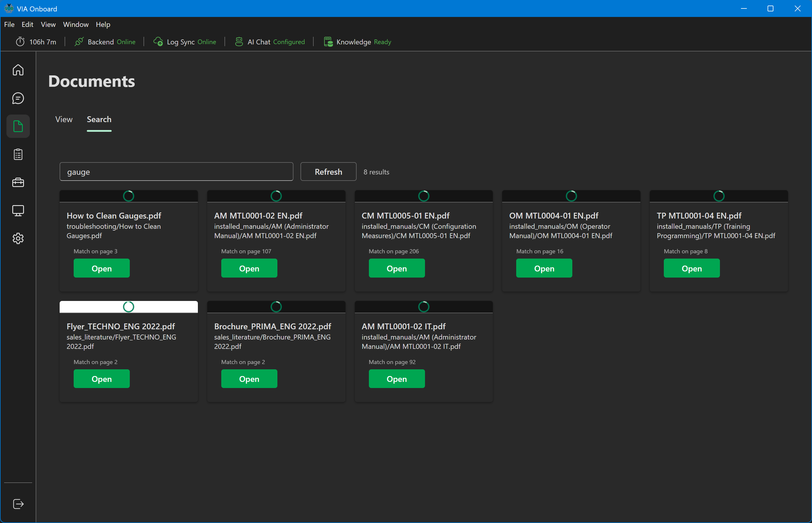Screen dimensions: 812x523
Task: Click 'Match on page 206' text
Action: (393, 251)
